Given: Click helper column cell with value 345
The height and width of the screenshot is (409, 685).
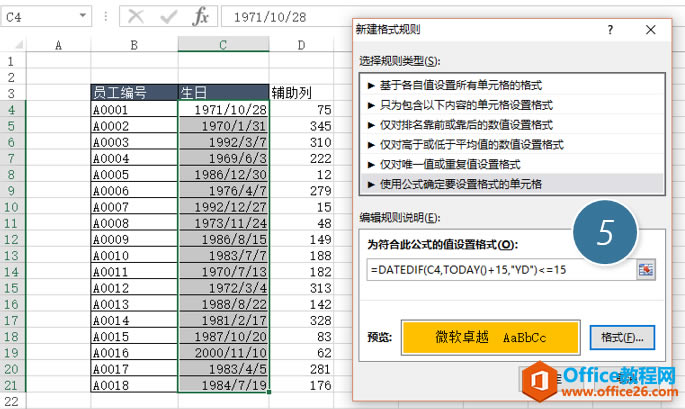Looking at the screenshot, I should pyautogui.click(x=301, y=126).
